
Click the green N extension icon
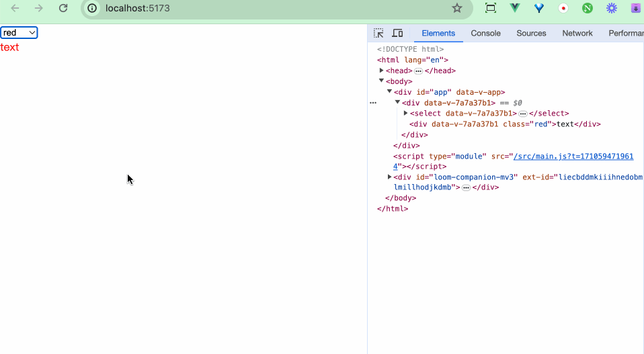(x=588, y=8)
